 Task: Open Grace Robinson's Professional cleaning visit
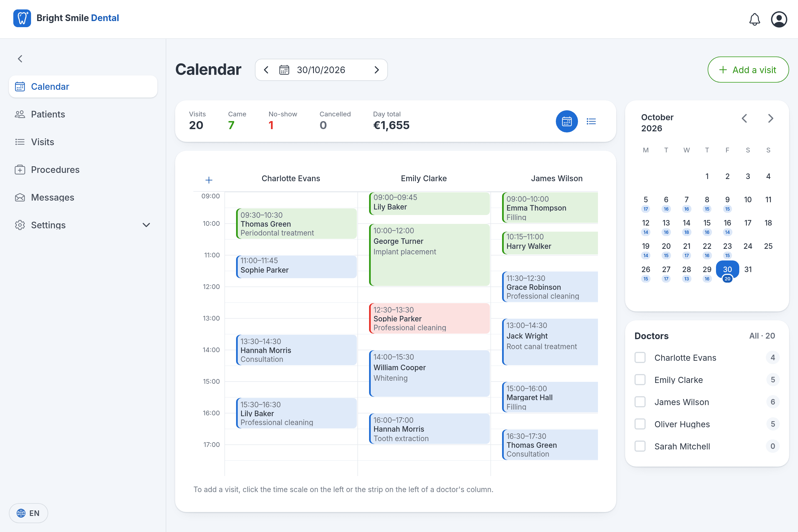click(x=550, y=287)
